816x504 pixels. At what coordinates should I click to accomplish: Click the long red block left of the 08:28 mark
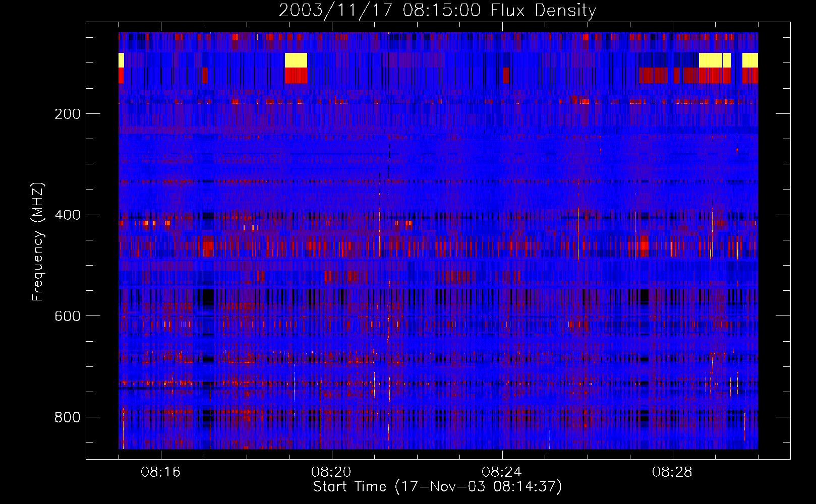point(653,76)
